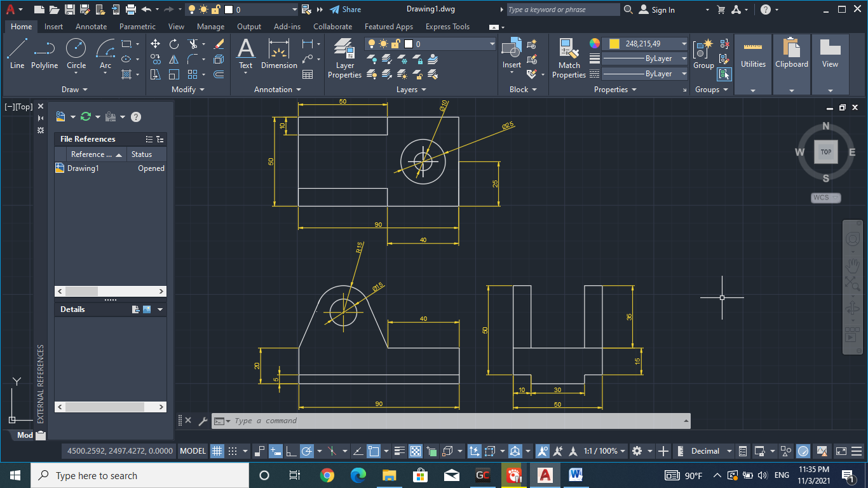This screenshot has width=868, height=488.
Task: Activate the Mirror tool
Action: [x=174, y=59]
